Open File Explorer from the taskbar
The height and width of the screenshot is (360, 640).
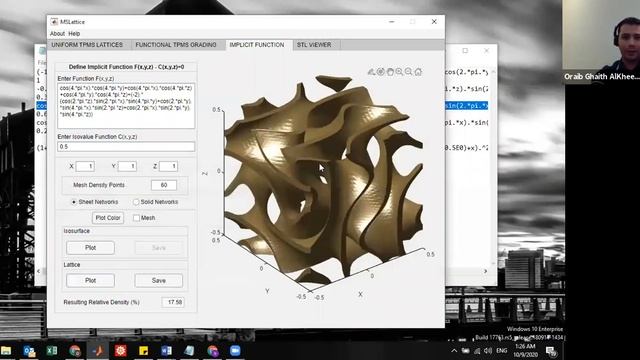click(6, 351)
